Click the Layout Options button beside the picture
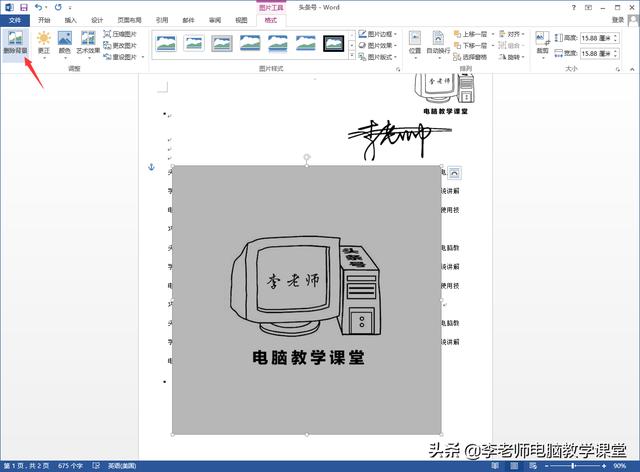 click(x=454, y=173)
